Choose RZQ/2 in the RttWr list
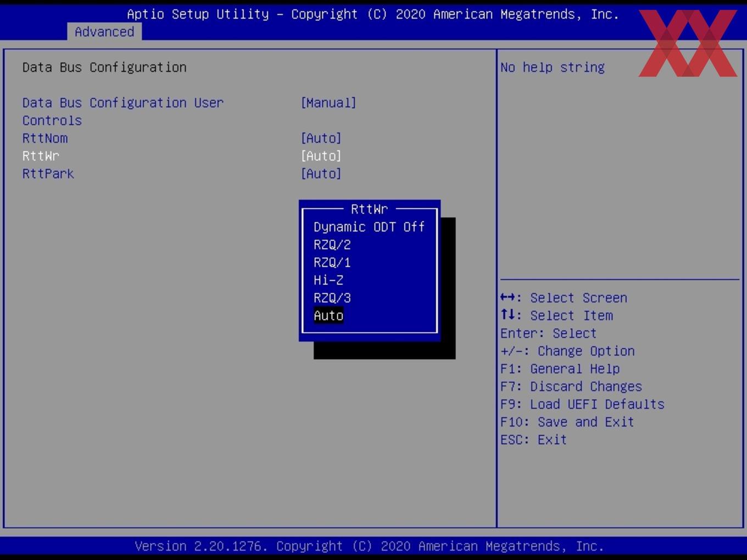Image resolution: width=747 pixels, height=560 pixels. (x=332, y=245)
